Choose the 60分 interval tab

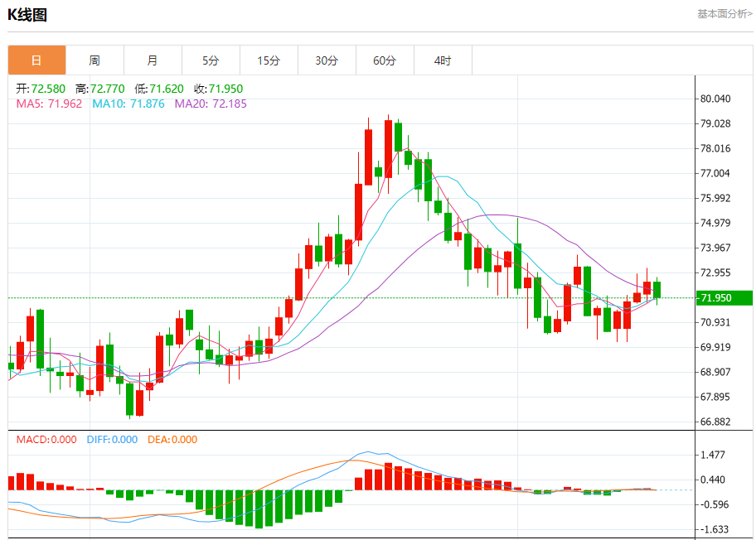[385, 60]
